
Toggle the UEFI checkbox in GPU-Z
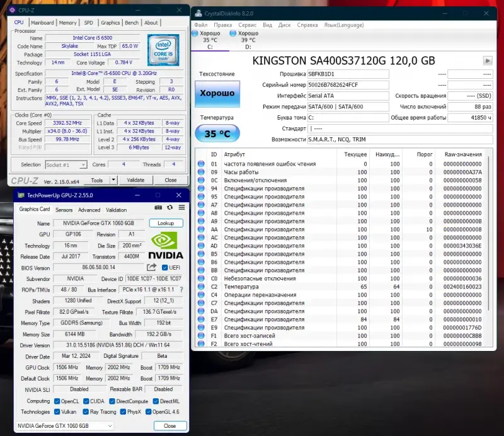tap(165, 268)
